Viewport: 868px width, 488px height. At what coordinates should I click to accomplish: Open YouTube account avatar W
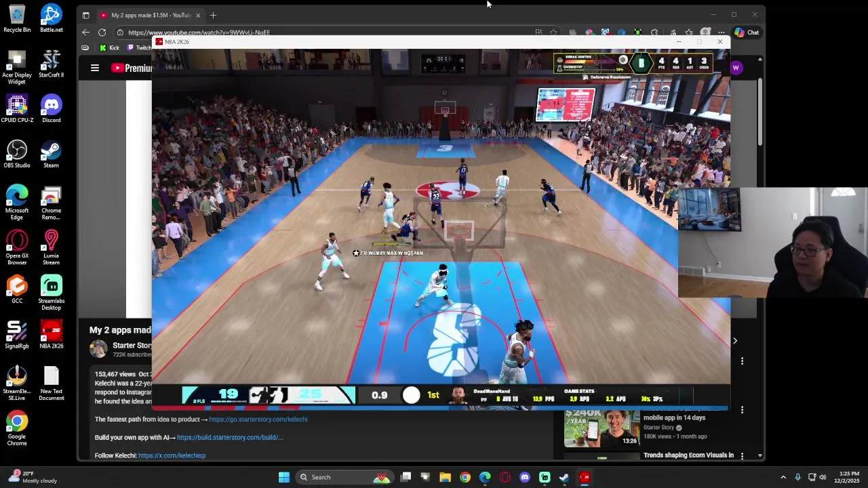click(x=736, y=68)
